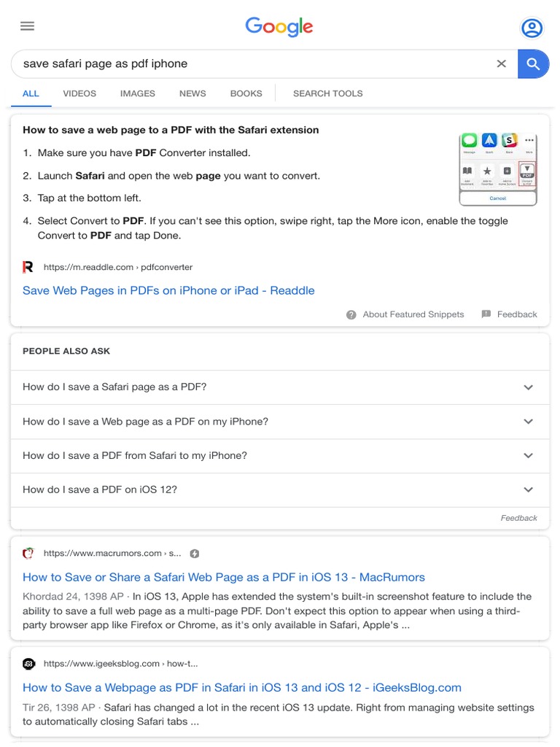Image resolution: width=560 pixels, height=747 pixels.
Task: Open the iGeeksBlog Webpage as PDF link
Action: point(241,687)
